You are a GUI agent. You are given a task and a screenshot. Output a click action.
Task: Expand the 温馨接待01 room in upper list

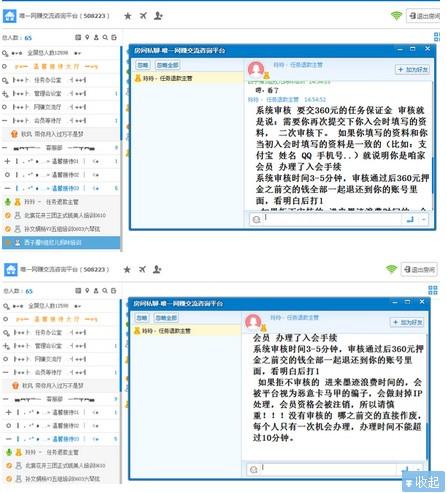(x=7, y=161)
